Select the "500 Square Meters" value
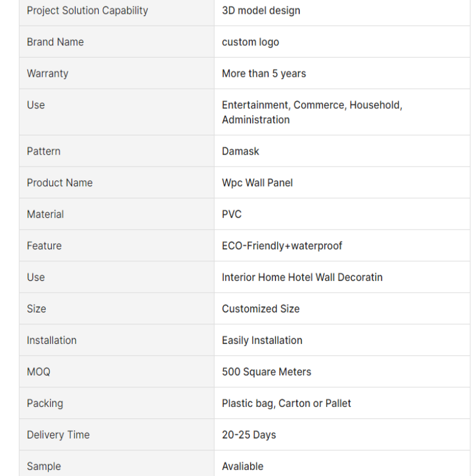The height and width of the screenshot is (476, 476). tap(267, 372)
